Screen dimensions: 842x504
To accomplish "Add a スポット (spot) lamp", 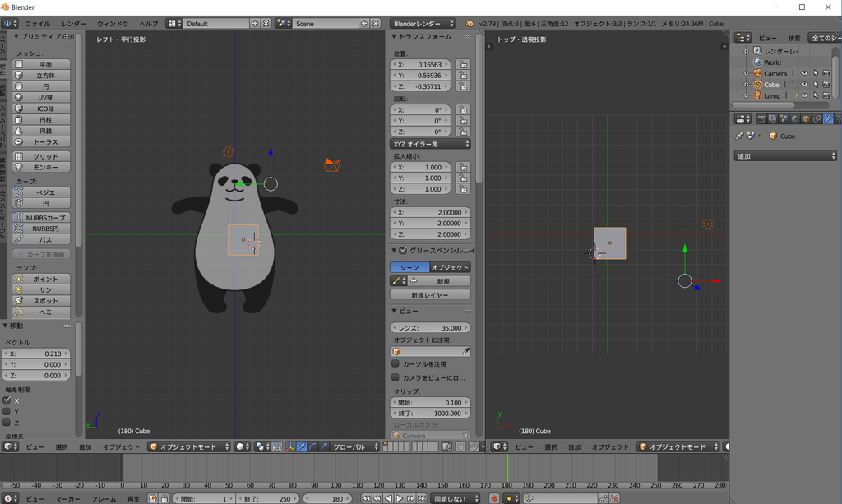I will [x=41, y=301].
